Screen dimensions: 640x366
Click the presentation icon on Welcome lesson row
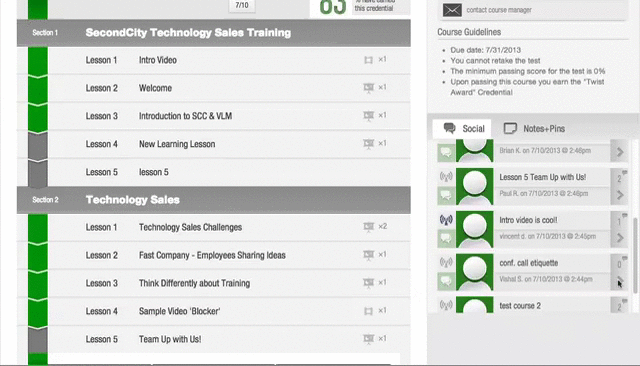[369, 88]
